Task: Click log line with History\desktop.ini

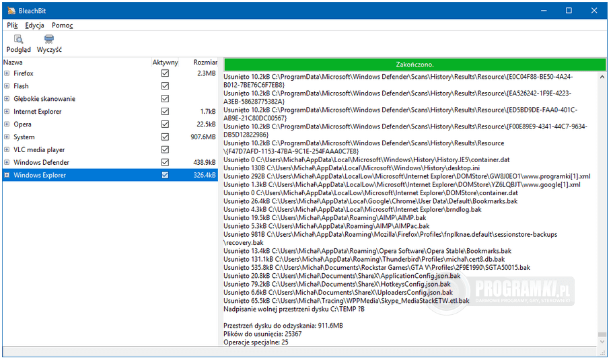Action: pos(352,168)
